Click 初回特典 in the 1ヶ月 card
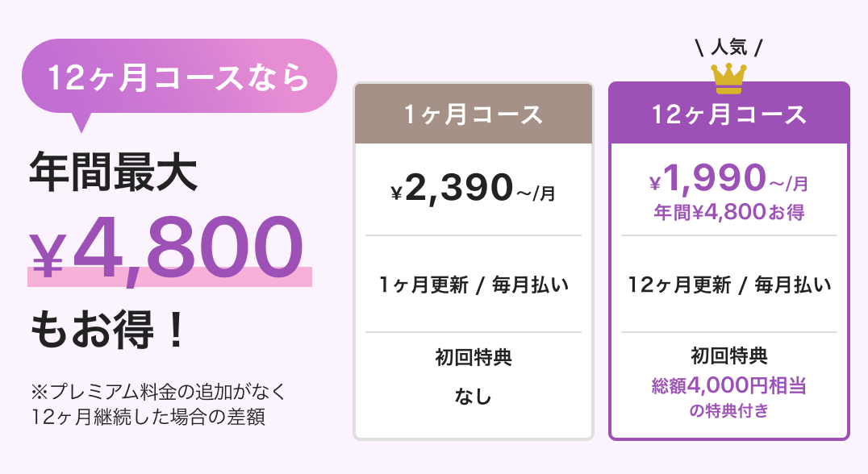Viewport: 868px width, 474px height. [474, 357]
